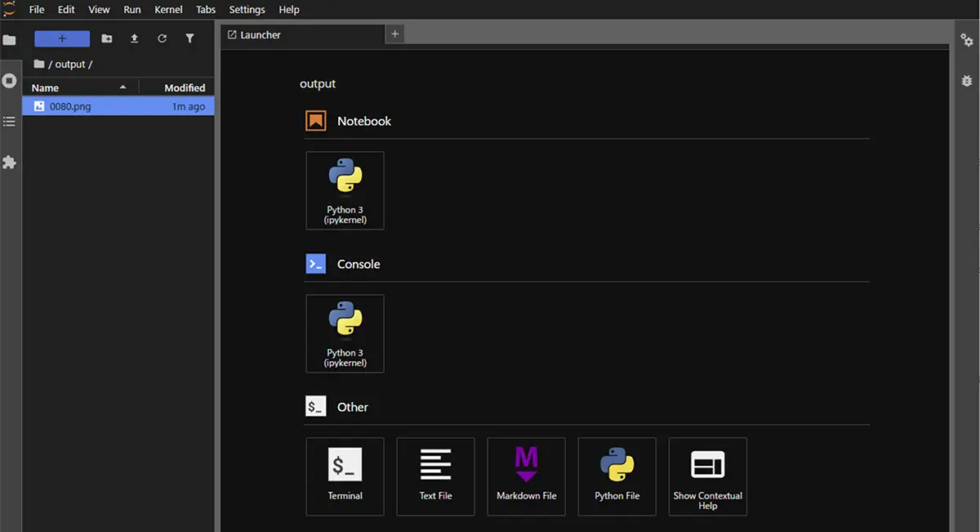The image size is (980, 532).
Task: Open the Extension Manager puzzle icon
Action: (10, 163)
